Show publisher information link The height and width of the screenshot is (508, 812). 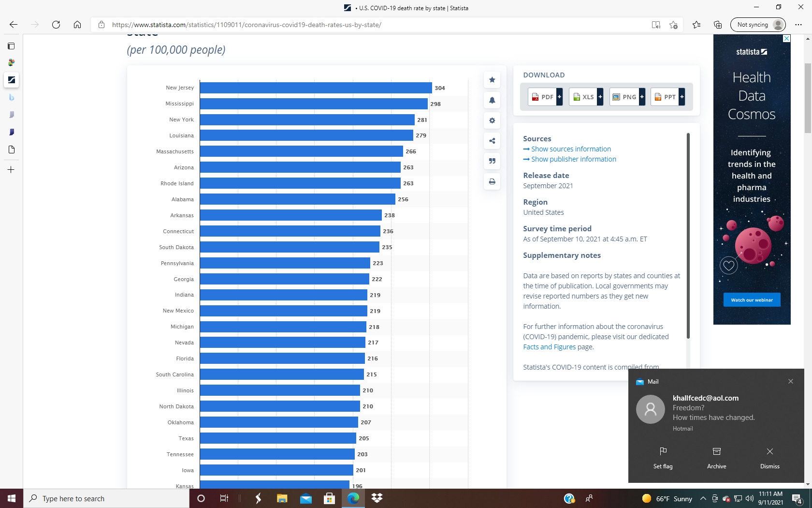coord(573,159)
